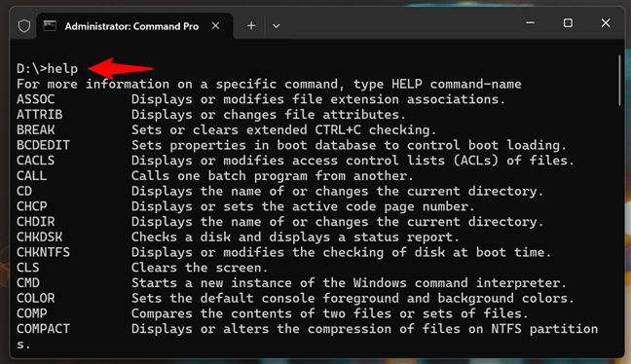Click 'Displays or modifies access control lists'
Screen dimensions: 631x364
(x=353, y=161)
